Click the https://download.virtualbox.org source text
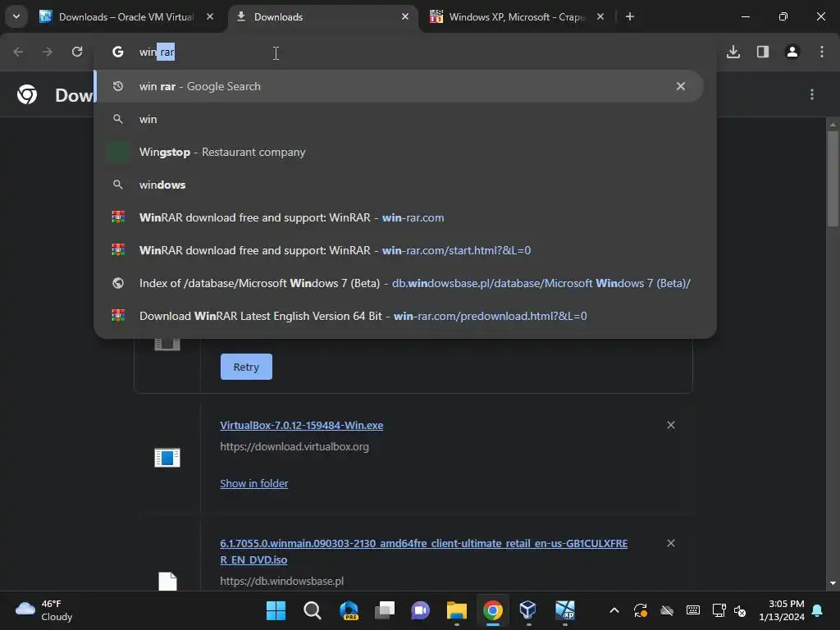The width and height of the screenshot is (840, 630). [294, 447]
